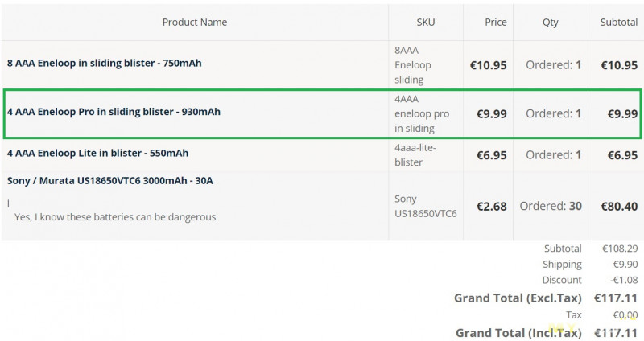The image size is (644, 341).
Task: Click the Grand Total (Excl.Tax) amount
Action: click(x=616, y=298)
